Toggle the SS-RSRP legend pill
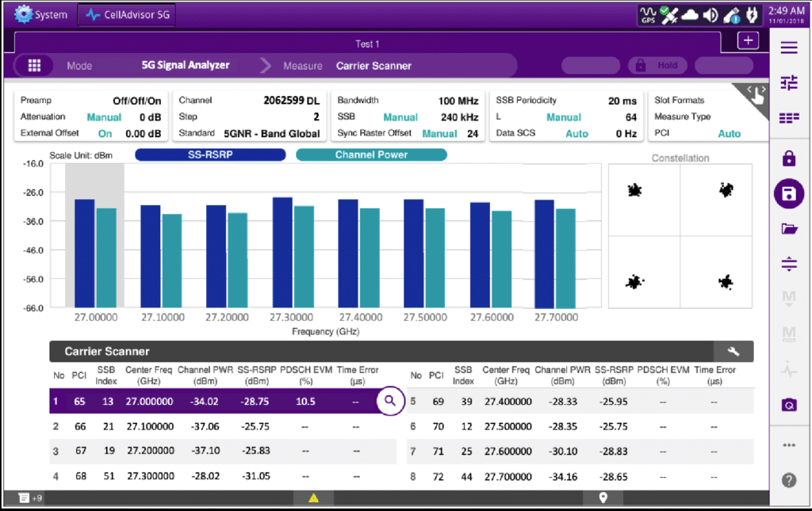 coord(209,155)
